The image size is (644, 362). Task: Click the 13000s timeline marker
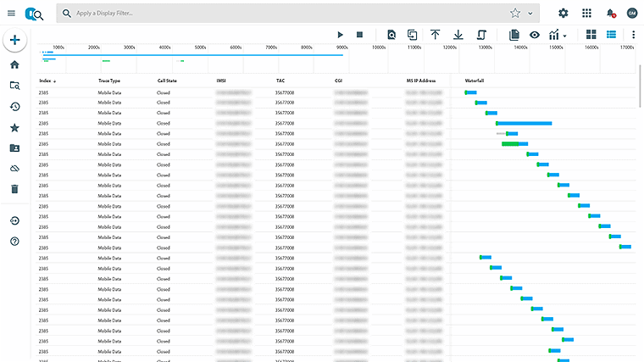tap(485, 47)
